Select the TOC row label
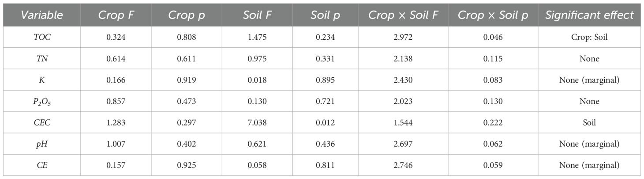Screen dimensions: 644x179 point(42,37)
